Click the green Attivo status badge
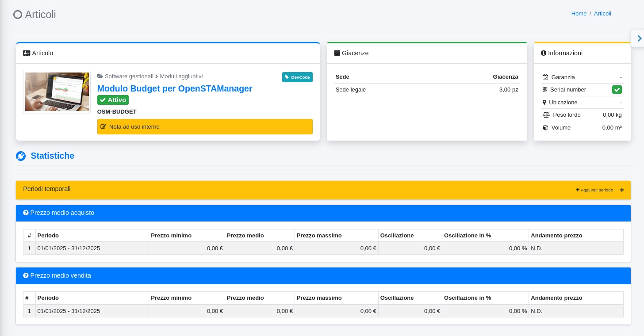Image resolution: width=644 pixels, height=336 pixels. 113,100
